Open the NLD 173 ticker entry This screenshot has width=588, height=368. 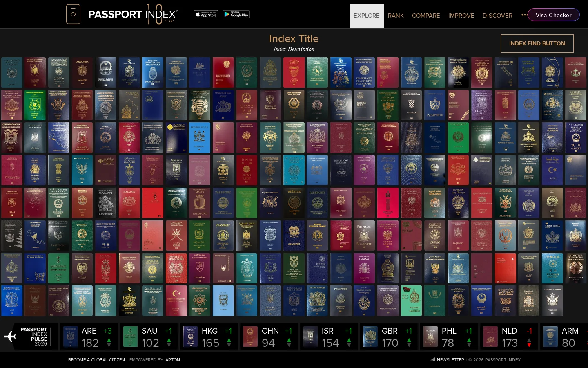(x=509, y=337)
